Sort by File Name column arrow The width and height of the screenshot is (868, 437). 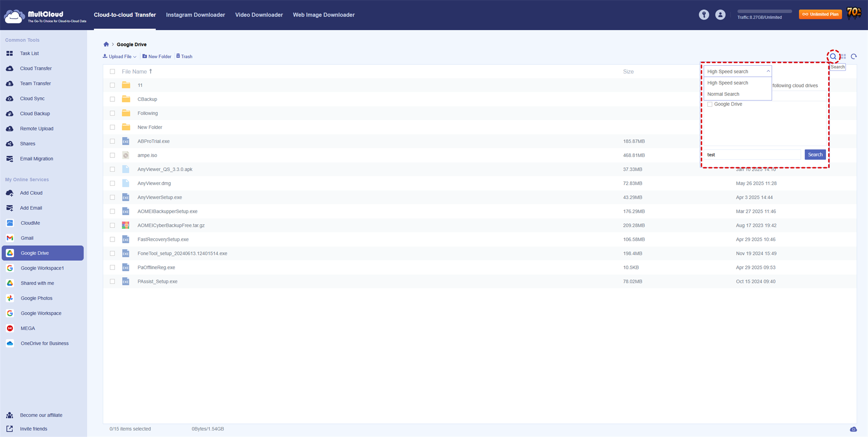pyautogui.click(x=151, y=71)
